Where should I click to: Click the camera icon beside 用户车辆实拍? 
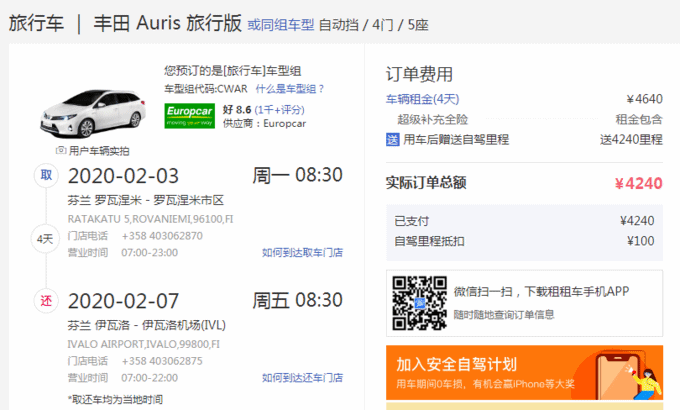click(61, 150)
